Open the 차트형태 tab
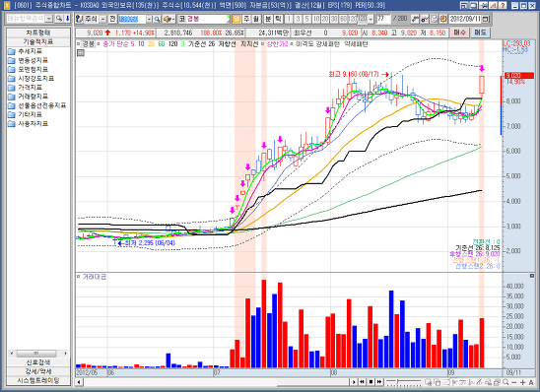Viewport: 540px width, 392px height. coord(38,33)
